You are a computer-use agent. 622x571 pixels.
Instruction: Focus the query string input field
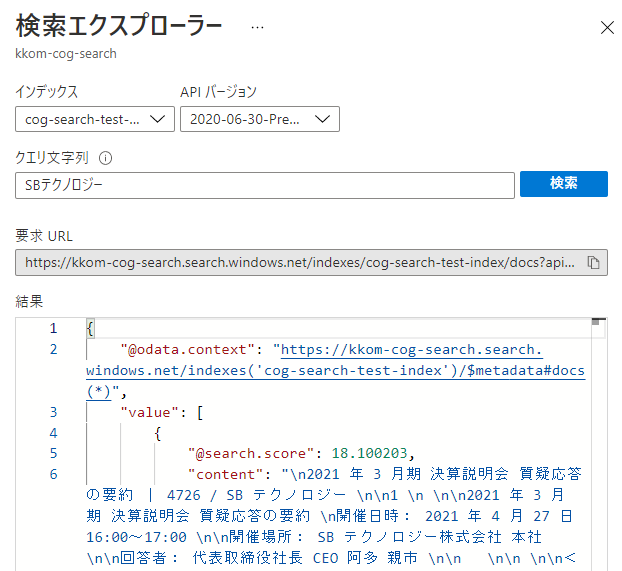[265, 185]
